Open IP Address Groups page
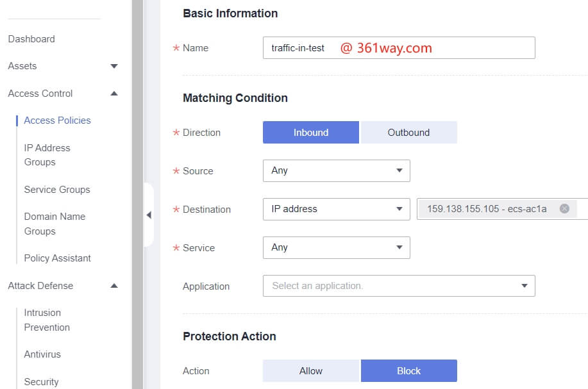This screenshot has height=389, width=588. [x=47, y=155]
